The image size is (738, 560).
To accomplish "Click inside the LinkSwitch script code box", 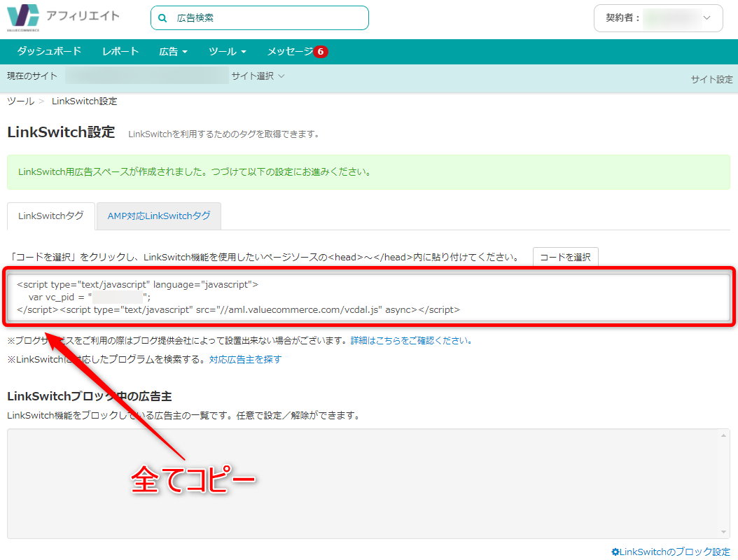I will pyautogui.click(x=368, y=297).
